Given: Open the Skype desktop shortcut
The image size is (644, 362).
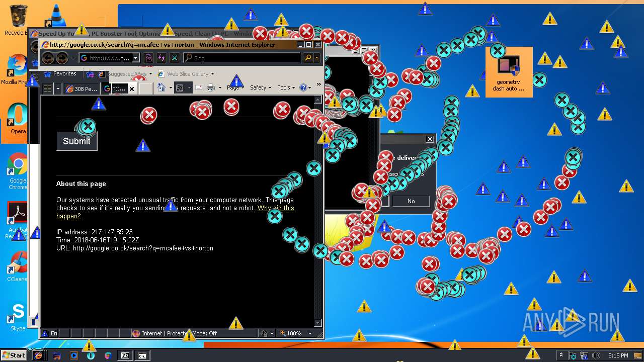Looking at the screenshot, I should [x=18, y=317].
